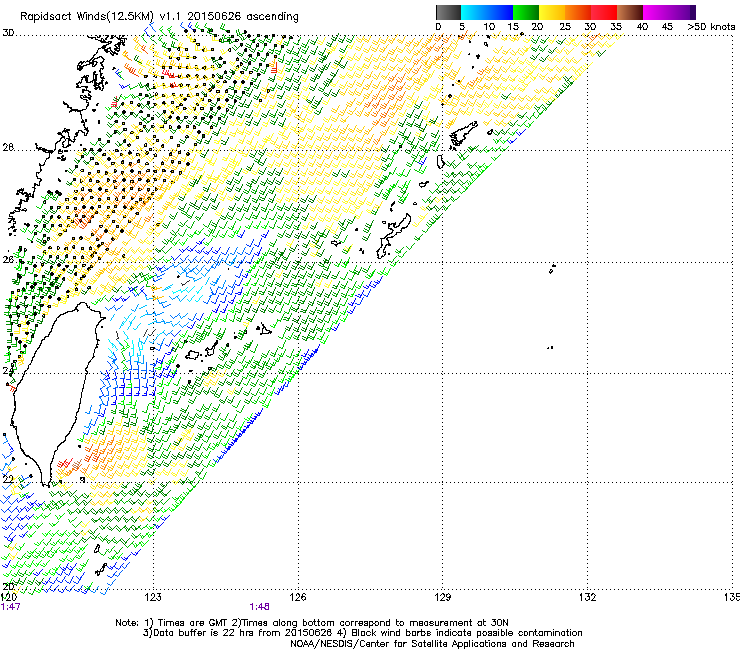
Task: Click latitude label '26' on left axis
Action: (x=8, y=260)
